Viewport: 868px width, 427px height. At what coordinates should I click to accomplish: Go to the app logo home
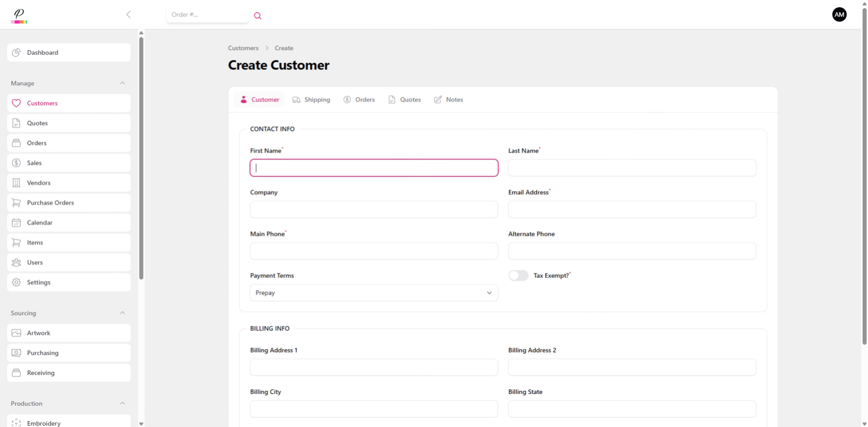[x=19, y=15]
